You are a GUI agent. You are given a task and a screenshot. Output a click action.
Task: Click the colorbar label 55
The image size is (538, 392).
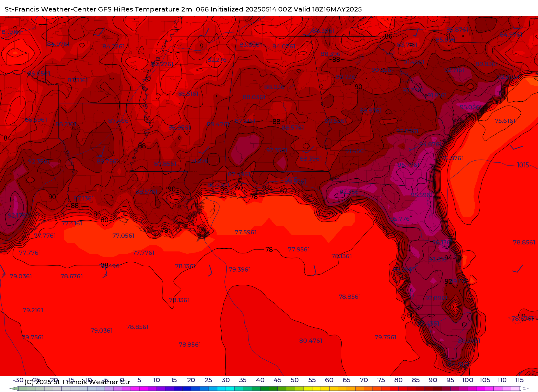[312, 380]
